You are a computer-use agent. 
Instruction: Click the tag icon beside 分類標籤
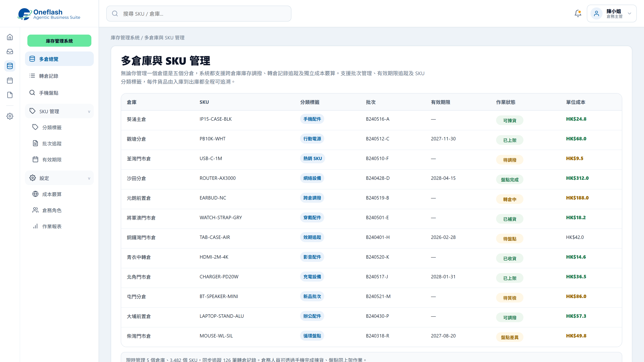pyautogui.click(x=35, y=127)
